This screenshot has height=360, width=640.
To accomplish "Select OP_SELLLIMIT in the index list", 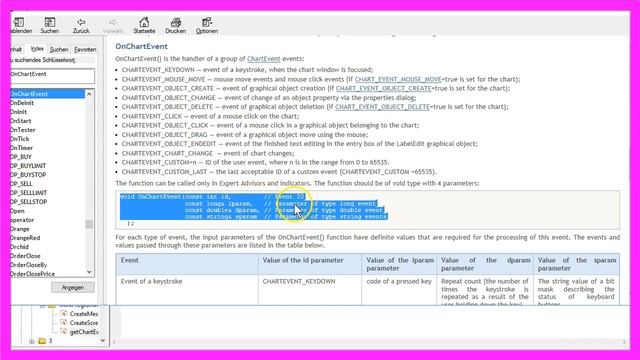I will point(29,193).
